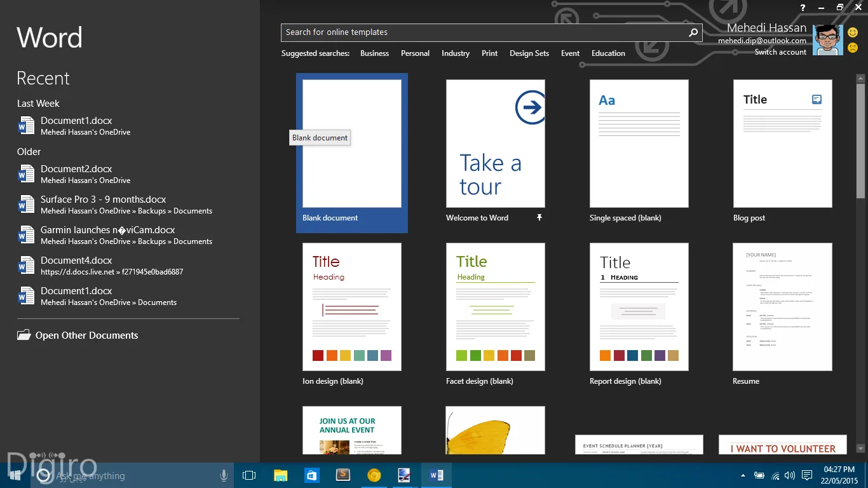Image resolution: width=868 pixels, height=488 pixels.
Task: Open Surface Pro 3 - 9 months.docx
Action: [128, 205]
